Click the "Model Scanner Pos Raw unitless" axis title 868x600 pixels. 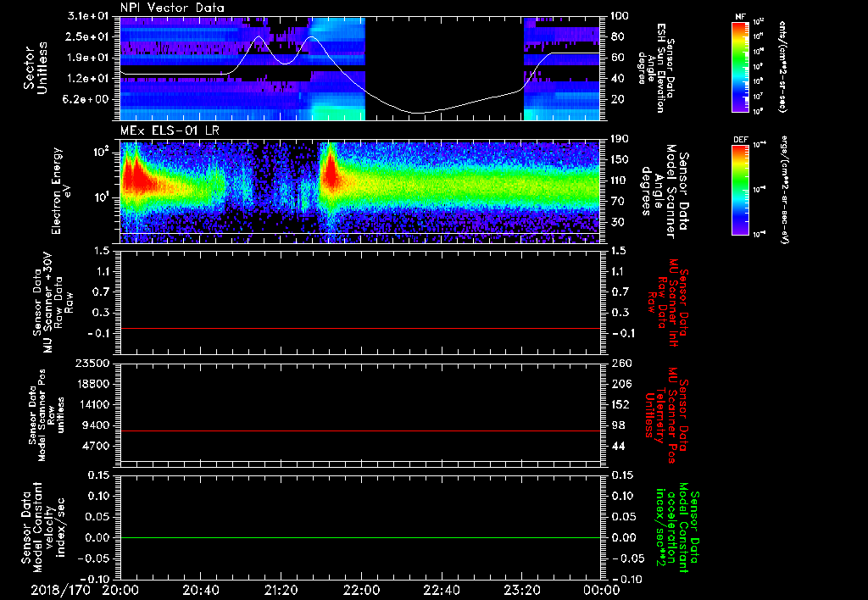(x=47, y=415)
